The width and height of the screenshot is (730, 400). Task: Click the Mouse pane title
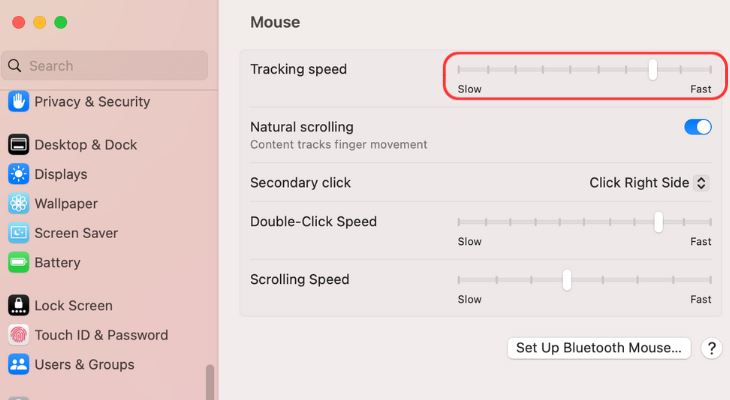tap(275, 22)
